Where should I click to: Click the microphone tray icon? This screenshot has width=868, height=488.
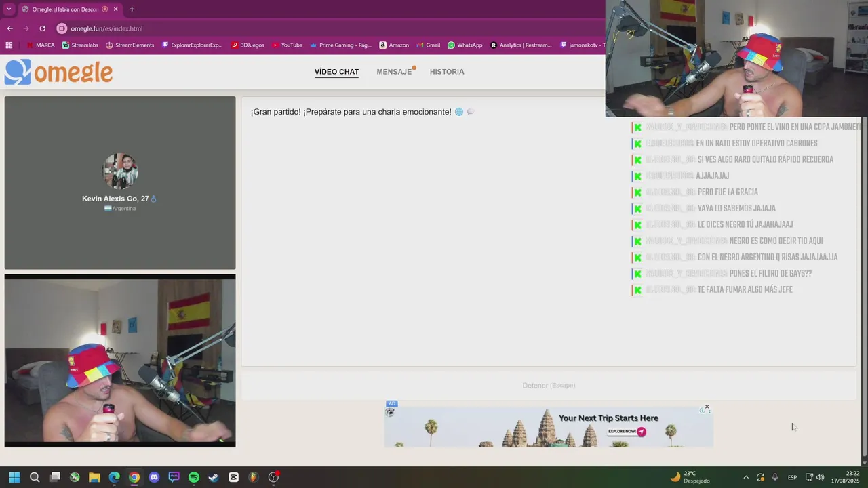pos(775,477)
